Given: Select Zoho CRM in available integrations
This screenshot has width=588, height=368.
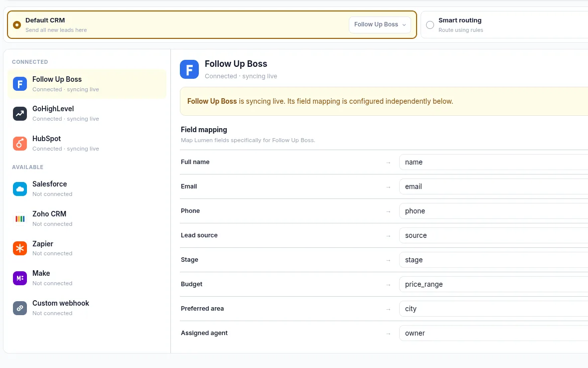Looking at the screenshot, I should [x=87, y=219].
